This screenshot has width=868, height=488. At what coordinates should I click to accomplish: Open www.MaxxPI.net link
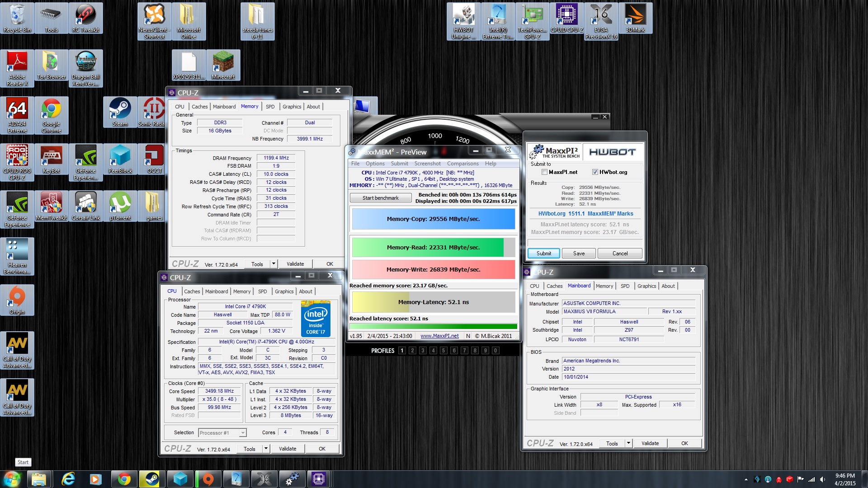(439, 336)
